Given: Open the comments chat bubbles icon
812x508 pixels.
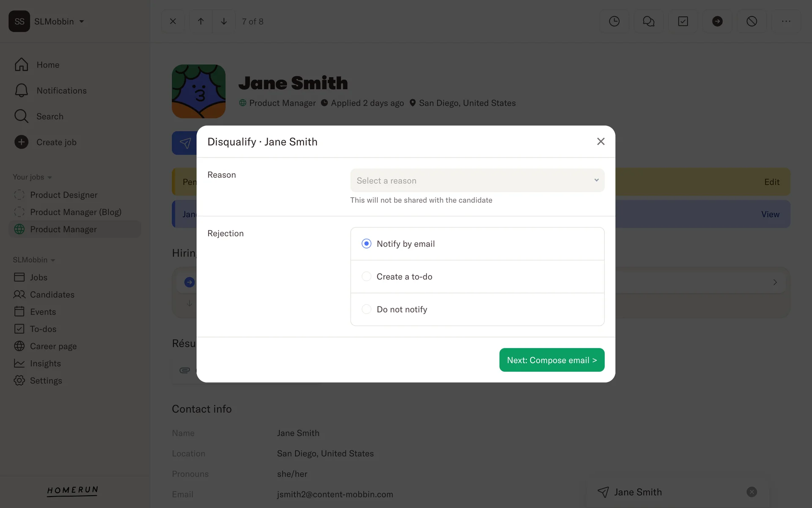Looking at the screenshot, I should coord(648,21).
